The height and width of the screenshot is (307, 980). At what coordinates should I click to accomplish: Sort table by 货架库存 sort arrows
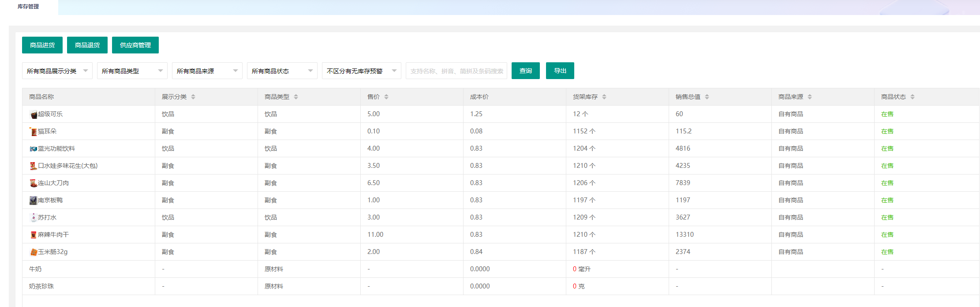pos(604,97)
